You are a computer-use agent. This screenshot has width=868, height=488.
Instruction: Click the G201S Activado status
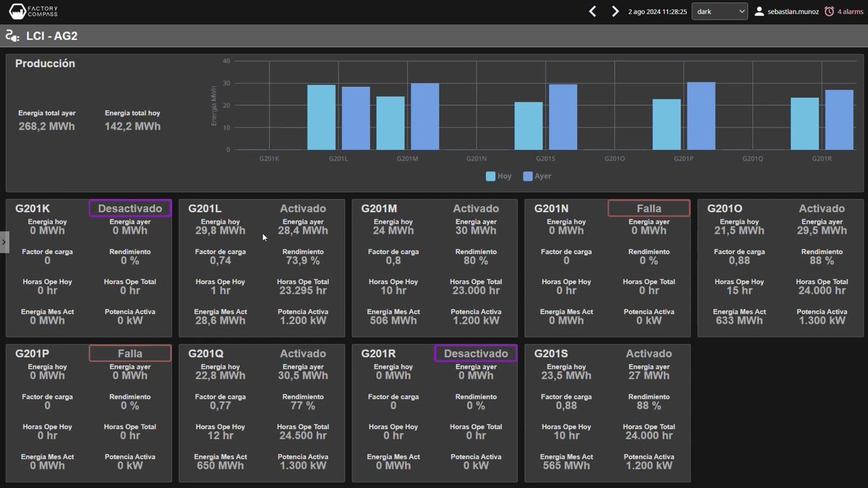tap(649, 354)
